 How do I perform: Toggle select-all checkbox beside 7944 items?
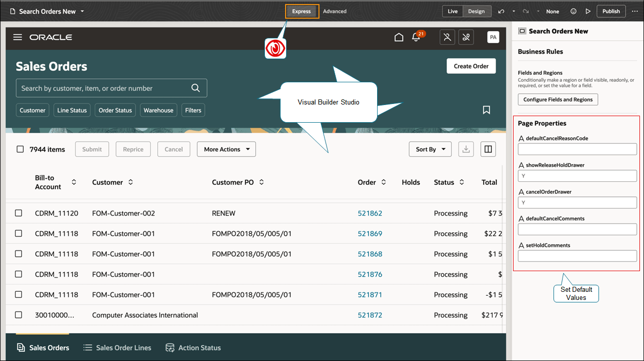(20, 149)
